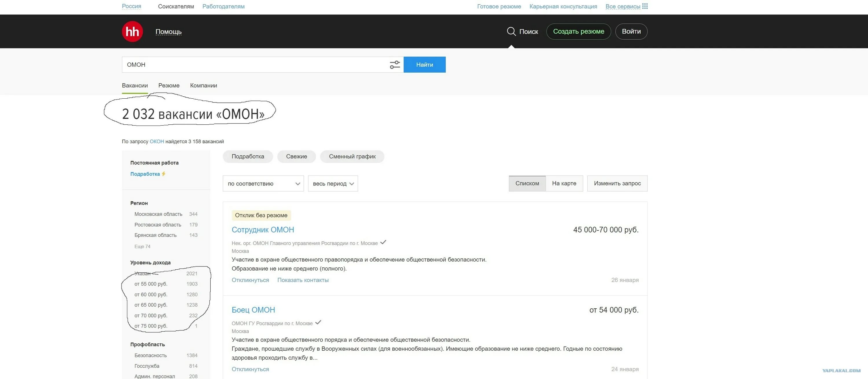Viewport: 868px width, 379px height.
Task: Click ОКОН suggested query link
Action: 157,141
